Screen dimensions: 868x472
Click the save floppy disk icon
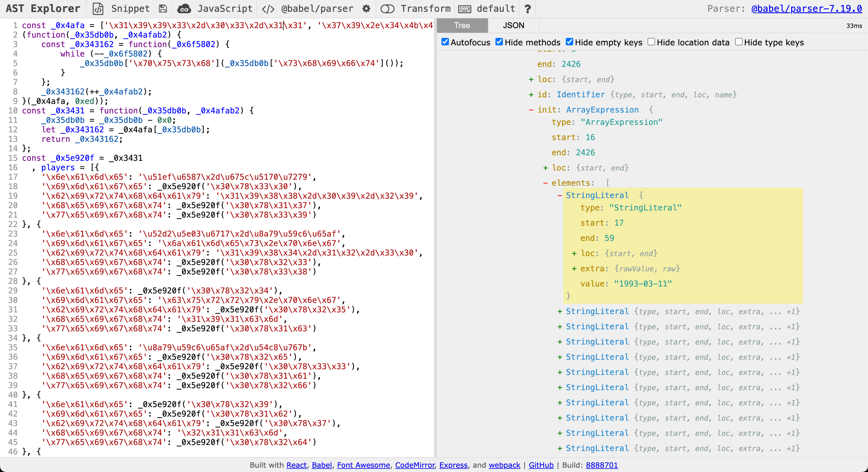(163, 9)
